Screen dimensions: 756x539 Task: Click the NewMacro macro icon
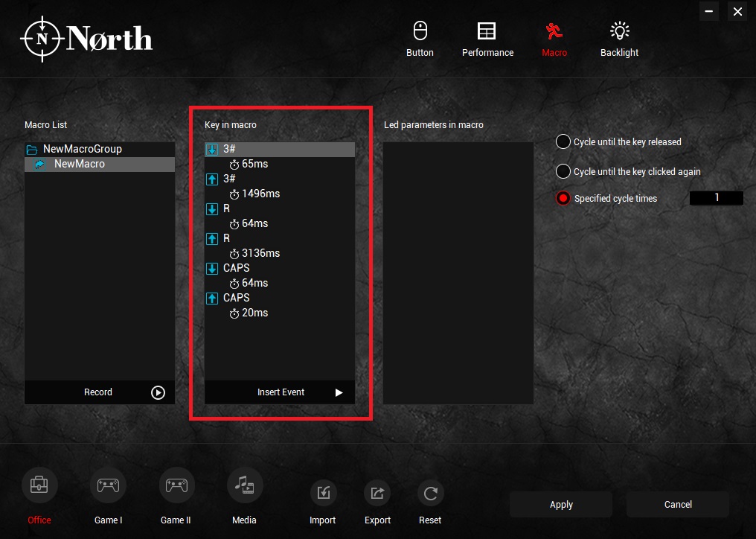39,165
